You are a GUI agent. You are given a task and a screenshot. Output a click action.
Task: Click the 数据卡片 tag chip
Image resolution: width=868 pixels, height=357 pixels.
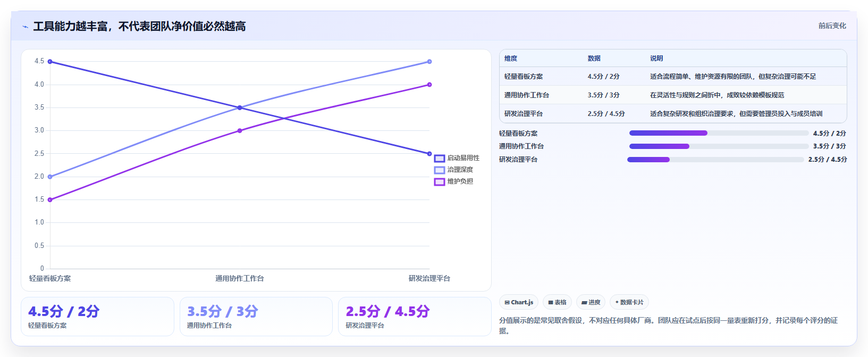tap(629, 302)
